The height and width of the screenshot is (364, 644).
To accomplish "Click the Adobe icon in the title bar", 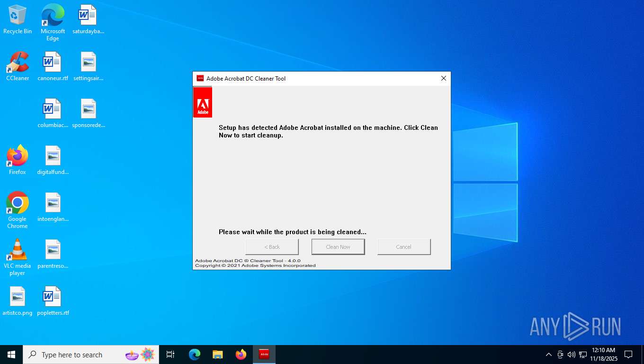I will coord(200,78).
